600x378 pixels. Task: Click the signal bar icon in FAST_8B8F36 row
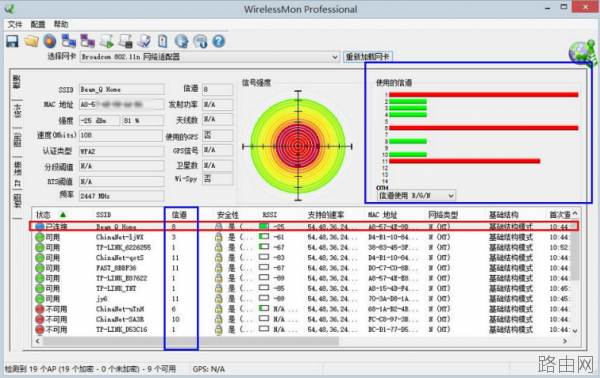[x=264, y=267]
